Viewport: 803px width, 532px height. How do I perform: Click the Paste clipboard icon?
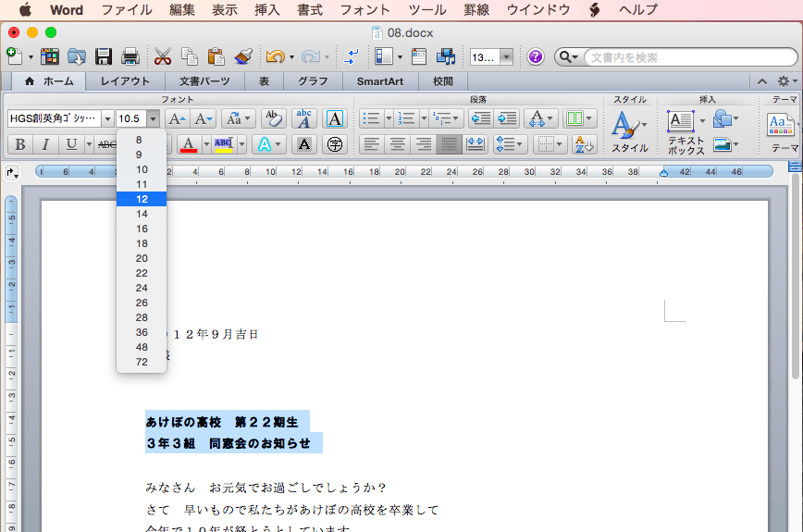coord(216,56)
